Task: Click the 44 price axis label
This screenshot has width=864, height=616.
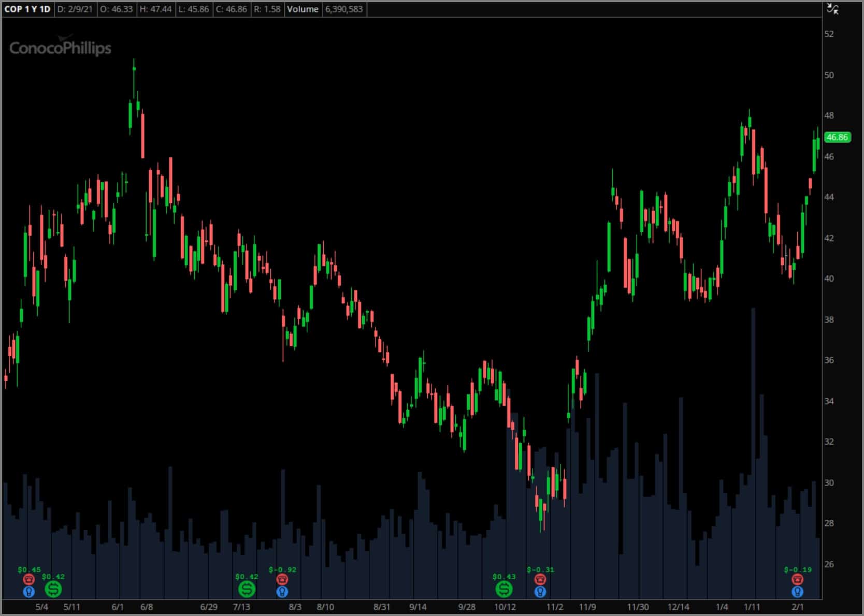Action: tap(829, 197)
